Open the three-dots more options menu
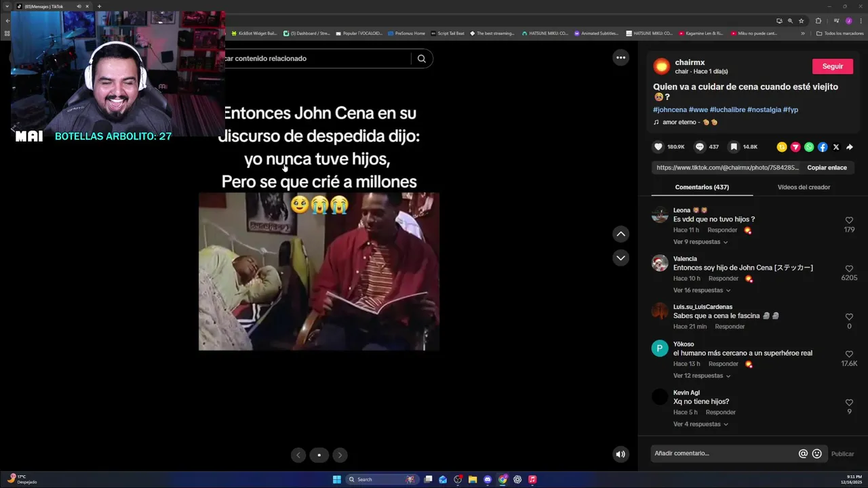The image size is (868, 488). [x=620, y=58]
